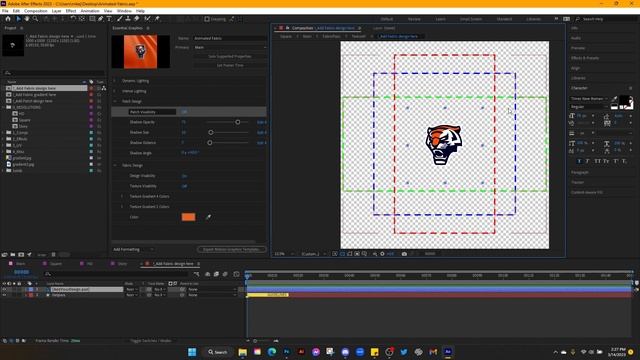Screen dimensions: 640x360
Task: Open the Photoshop taskbar icon
Action: (287, 352)
